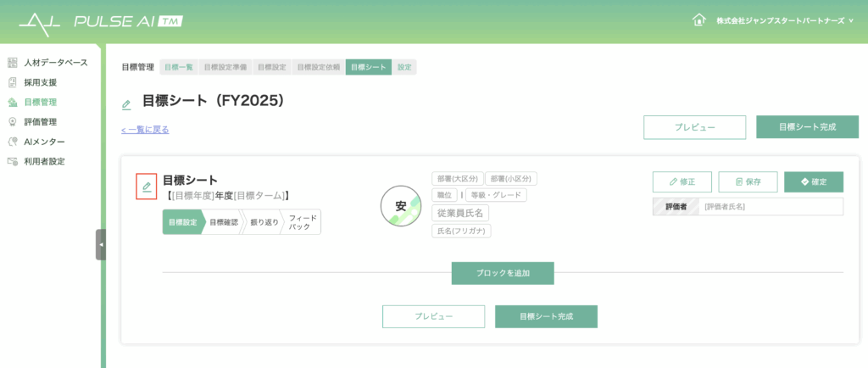Click the pencil icon next to 目標シート（FY2025）title
868x368 pixels.
(126, 104)
